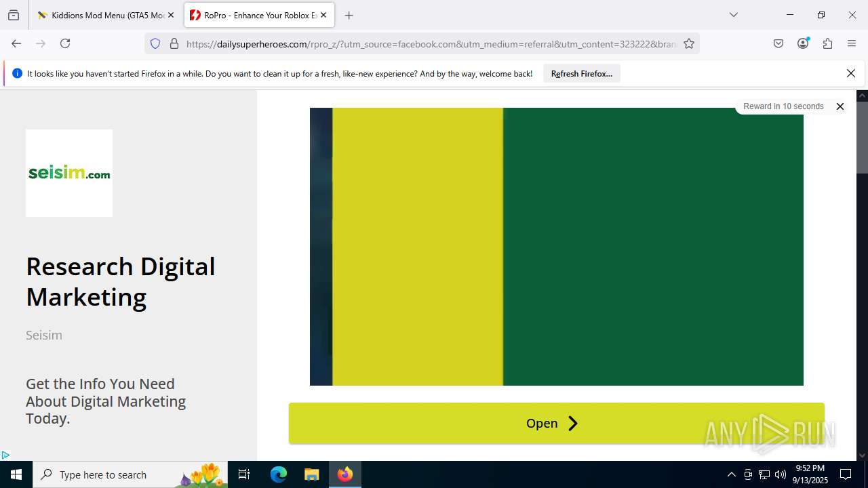
Task: Click the Firefox taskbar icon
Action: pos(345,474)
